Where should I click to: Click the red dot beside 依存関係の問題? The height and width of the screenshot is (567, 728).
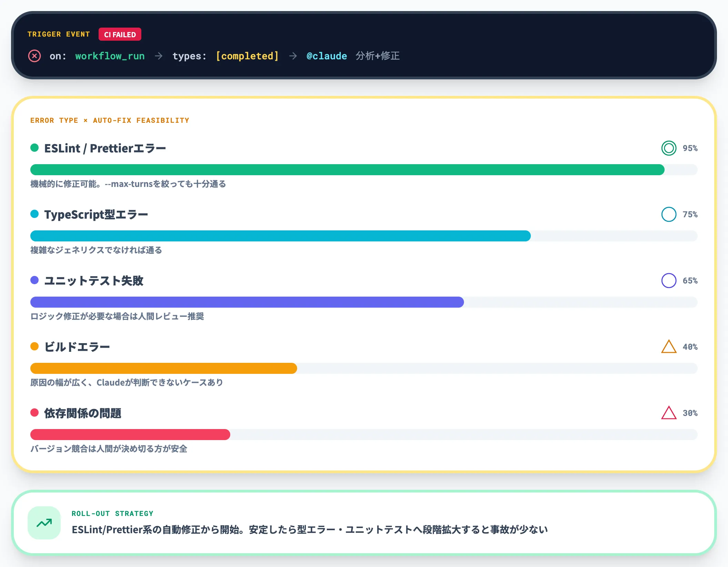[x=34, y=413]
